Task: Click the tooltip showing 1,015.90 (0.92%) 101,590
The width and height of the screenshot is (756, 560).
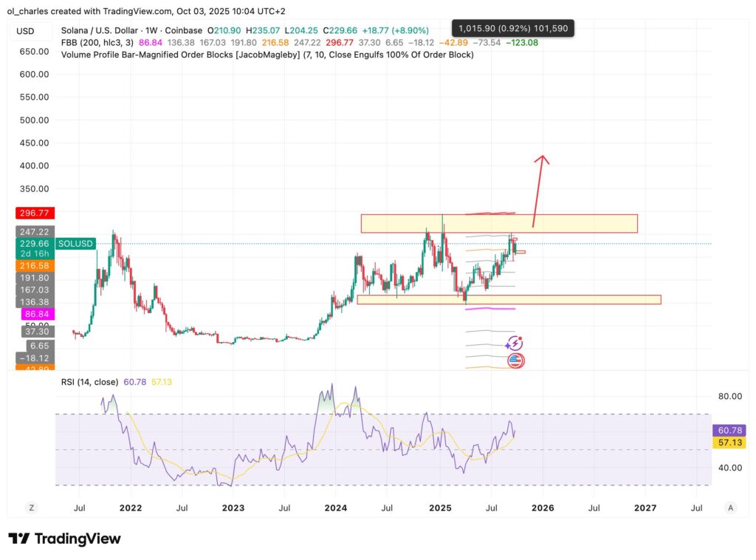Action: pyautogui.click(x=515, y=26)
